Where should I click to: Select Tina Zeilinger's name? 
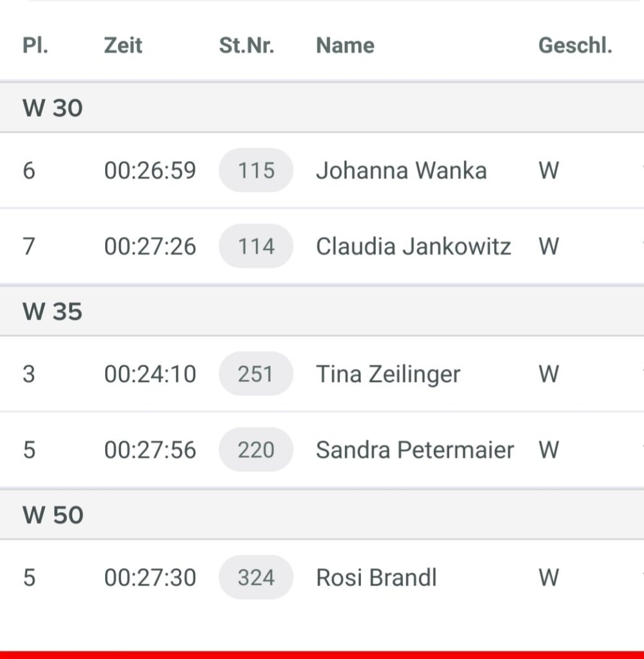(388, 374)
